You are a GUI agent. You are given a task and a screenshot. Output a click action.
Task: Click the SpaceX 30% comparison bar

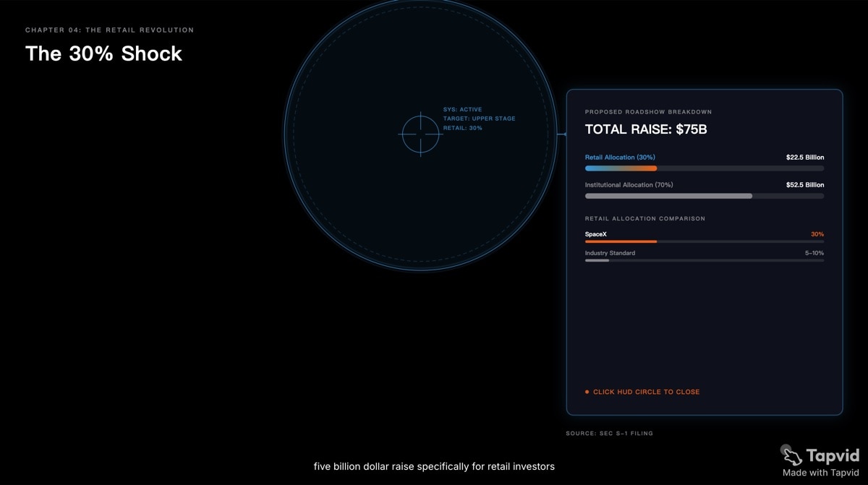click(x=705, y=241)
